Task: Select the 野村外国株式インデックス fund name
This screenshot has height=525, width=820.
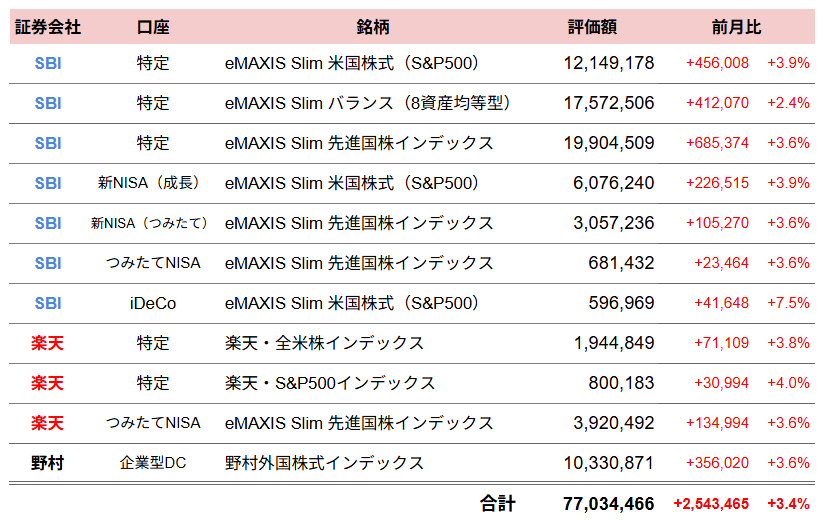Action: pyautogui.click(x=325, y=463)
